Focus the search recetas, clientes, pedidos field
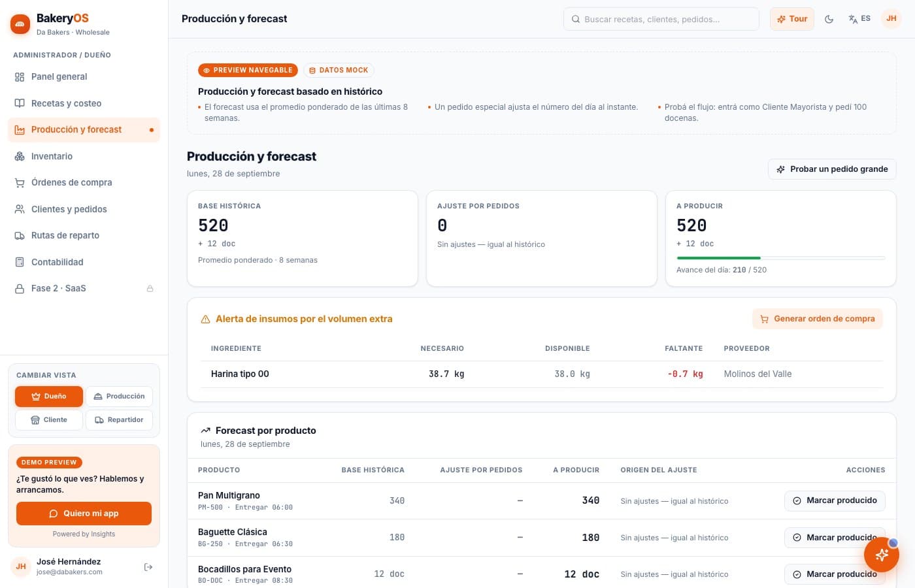Viewport: 915px width, 588px height. tap(661, 19)
